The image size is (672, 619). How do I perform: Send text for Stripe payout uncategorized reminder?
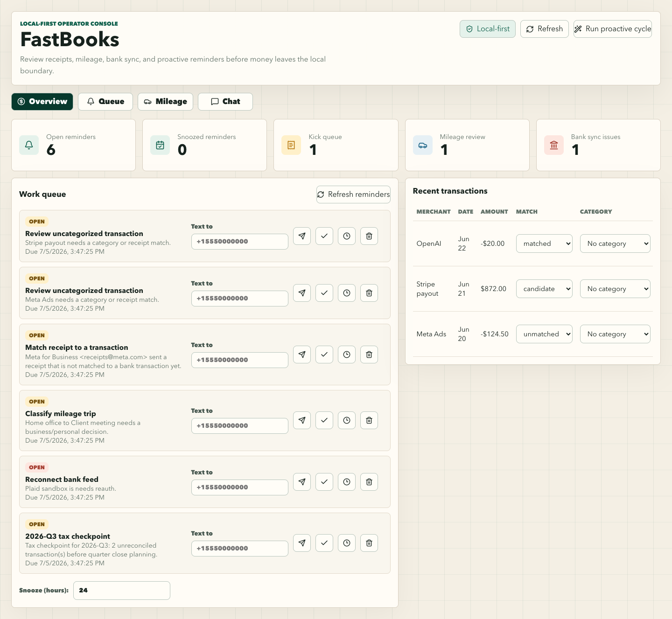(x=302, y=236)
